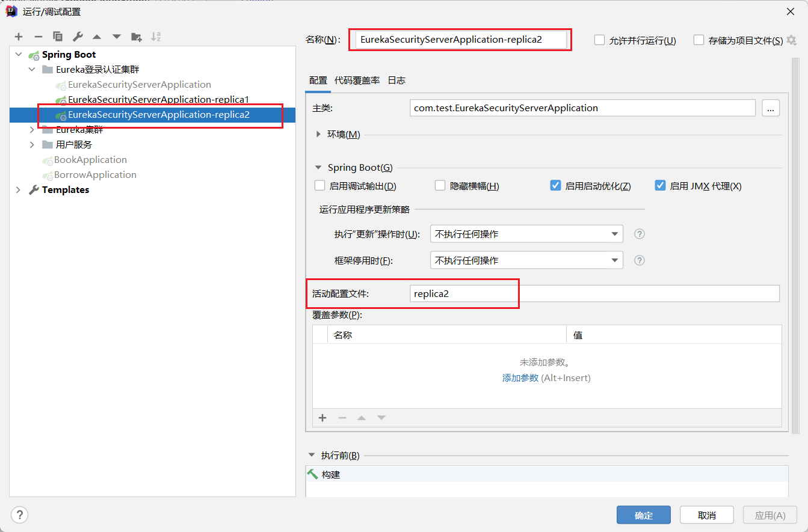This screenshot has width=808, height=532.
Task: Click the IntelliJ logo in title bar
Action: tap(11, 11)
